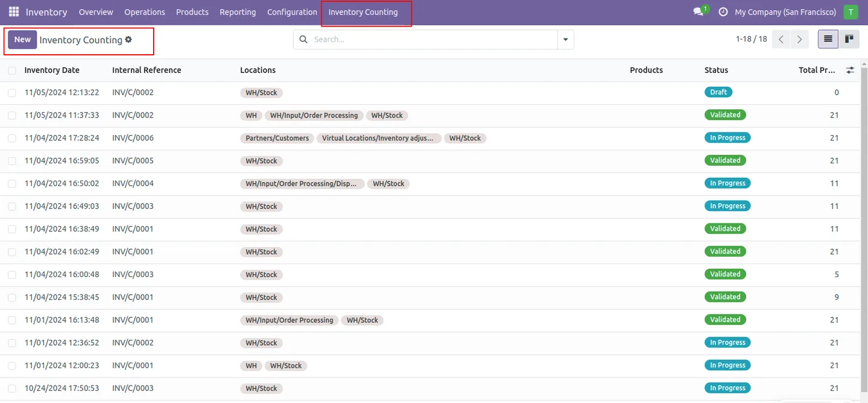
Task: Select checkbox for row 11/04/2024 16:50:02
Action: pyautogui.click(x=12, y=184)
